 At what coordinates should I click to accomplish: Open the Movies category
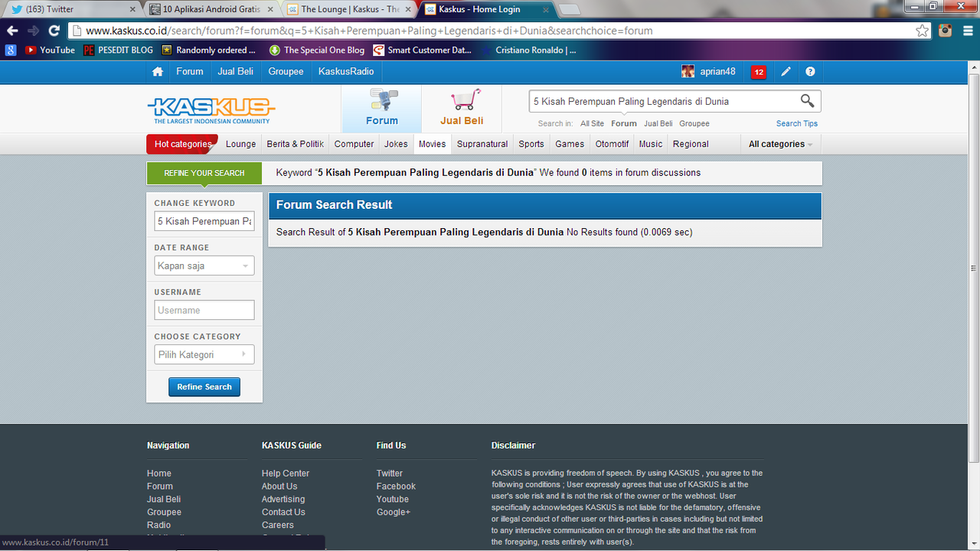click(433, 144)
